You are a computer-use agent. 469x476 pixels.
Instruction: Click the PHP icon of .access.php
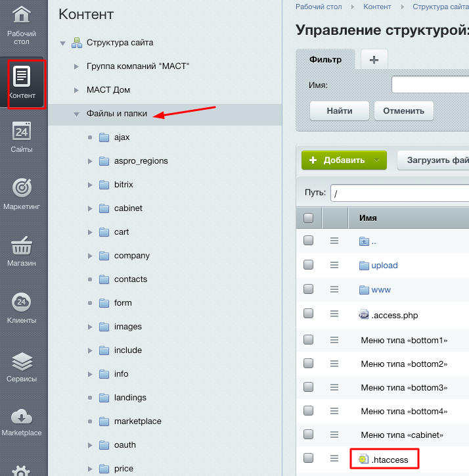point(364,314)
